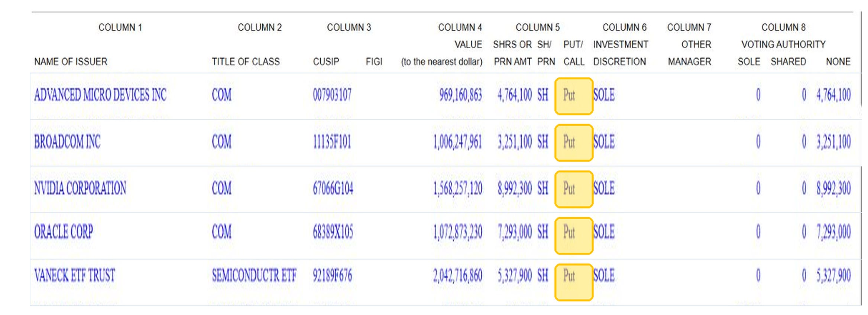The height and width of the screenshot is (315, 868).
Task: Click Put in the Nvidia row
Action: (569, 188)
